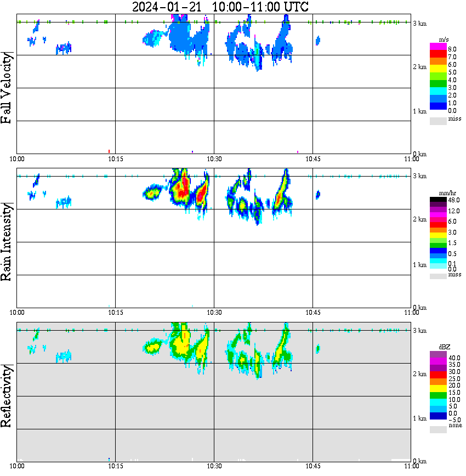Click the 5.0 value in m/s legend
466x476 pixels.
point(452,72)
